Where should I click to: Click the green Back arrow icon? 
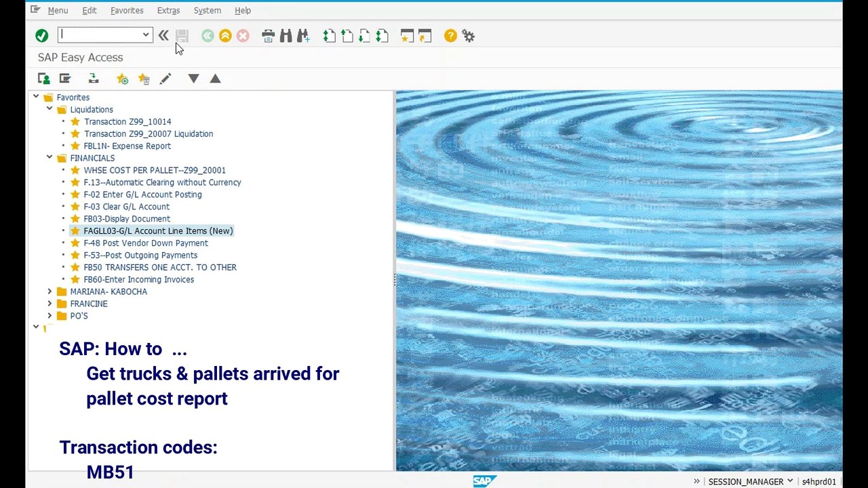tap(208, 35)
